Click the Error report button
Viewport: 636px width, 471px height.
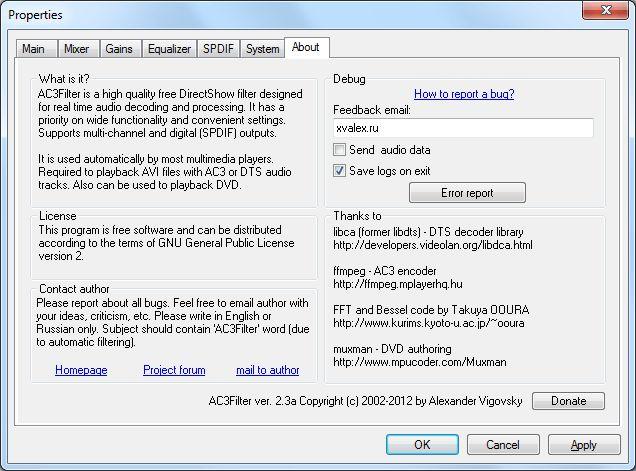click(467, 193)
